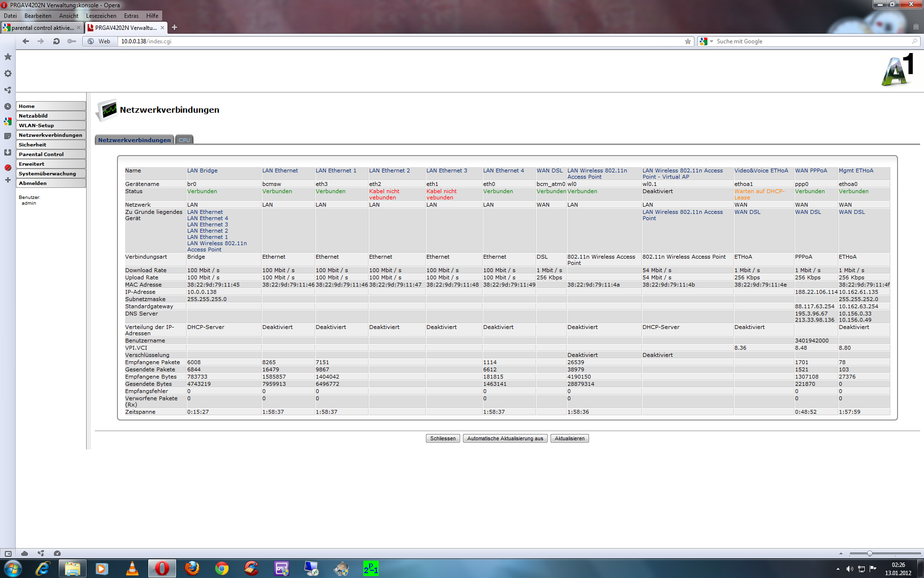Open the Opera Unite sidebar icon
Screen dimensions: 924x578
coord(8,90)
